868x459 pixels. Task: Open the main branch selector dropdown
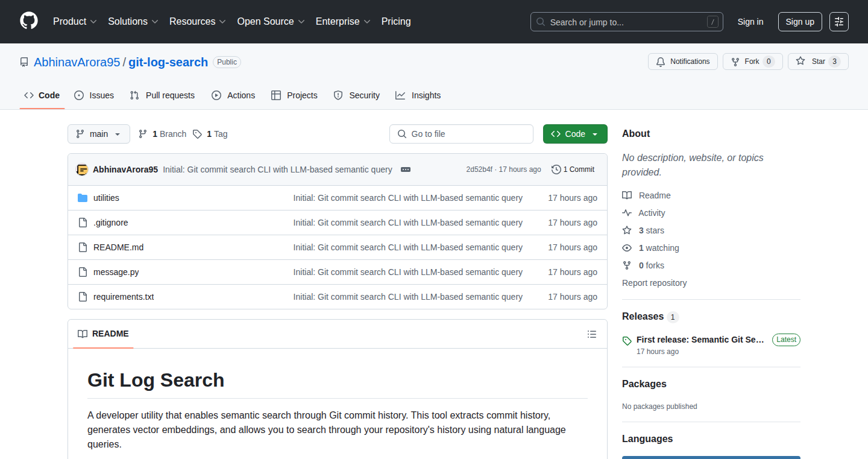click(x=99, y=134)
